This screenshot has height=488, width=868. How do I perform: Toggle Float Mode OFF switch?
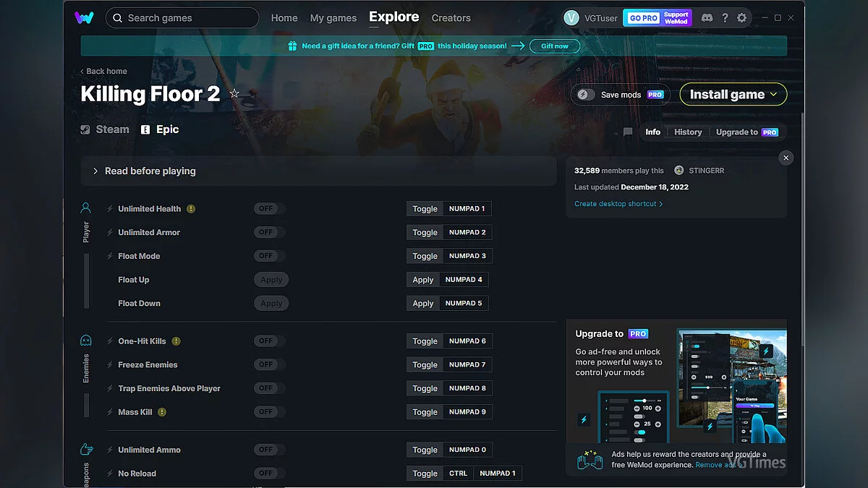(270, 256)
